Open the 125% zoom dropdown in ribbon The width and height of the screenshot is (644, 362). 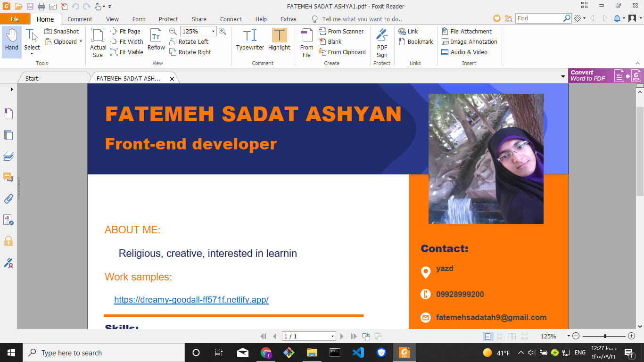(213, 31)
